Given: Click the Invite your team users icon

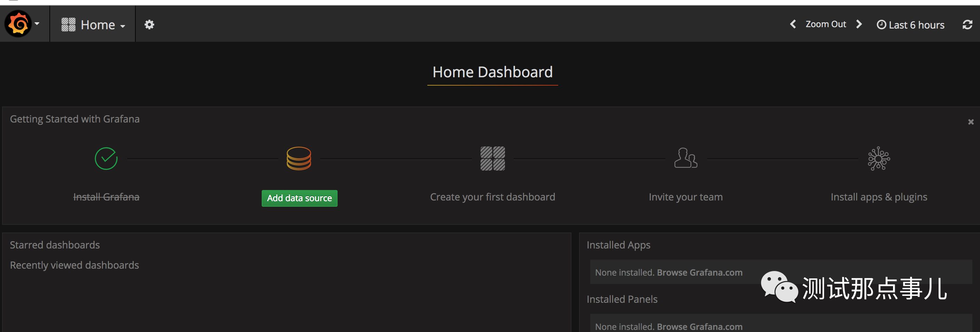Looking at the screenshot, I should click(686, 158).
